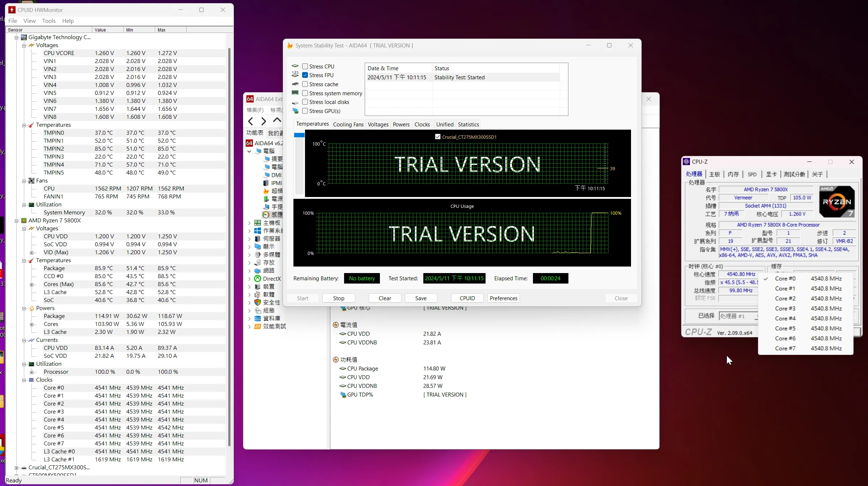
Task: Open Preferences in Stability Test
Action: tap(503, 298)
